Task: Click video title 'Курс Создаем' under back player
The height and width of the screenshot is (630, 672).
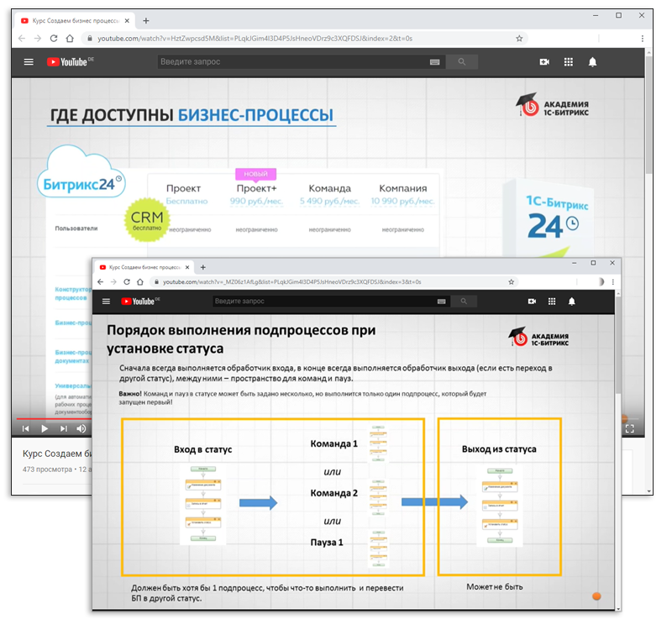Action: click(57, 454)
